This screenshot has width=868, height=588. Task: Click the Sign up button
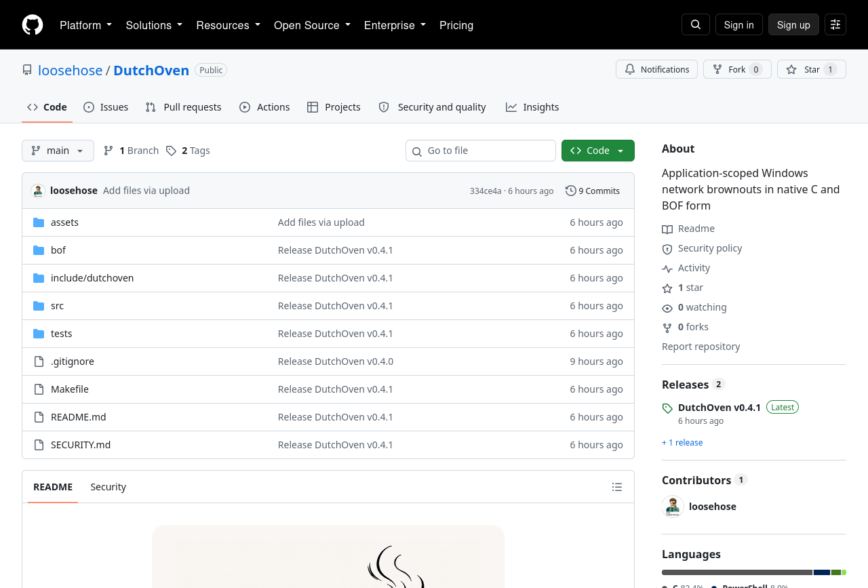[793, 24]
